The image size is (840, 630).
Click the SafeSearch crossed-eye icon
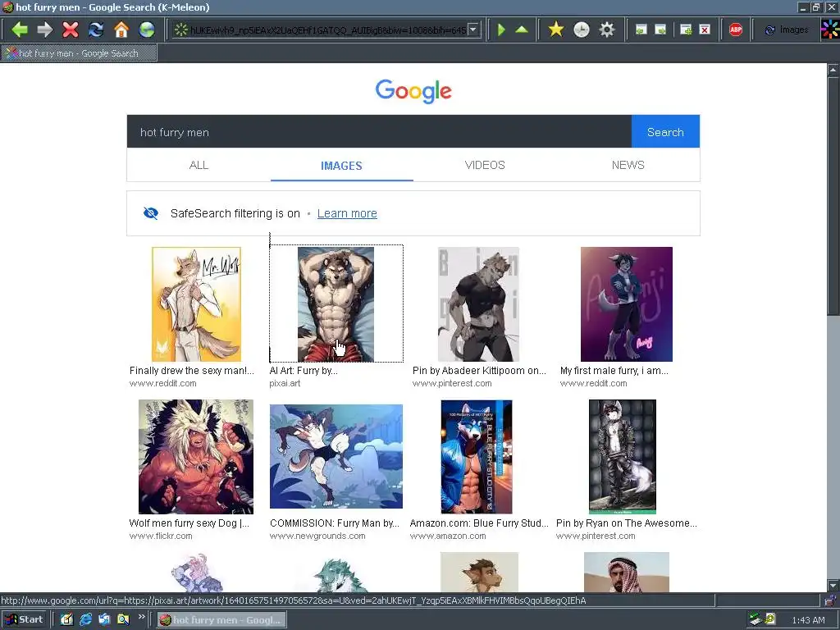[151, 213]
